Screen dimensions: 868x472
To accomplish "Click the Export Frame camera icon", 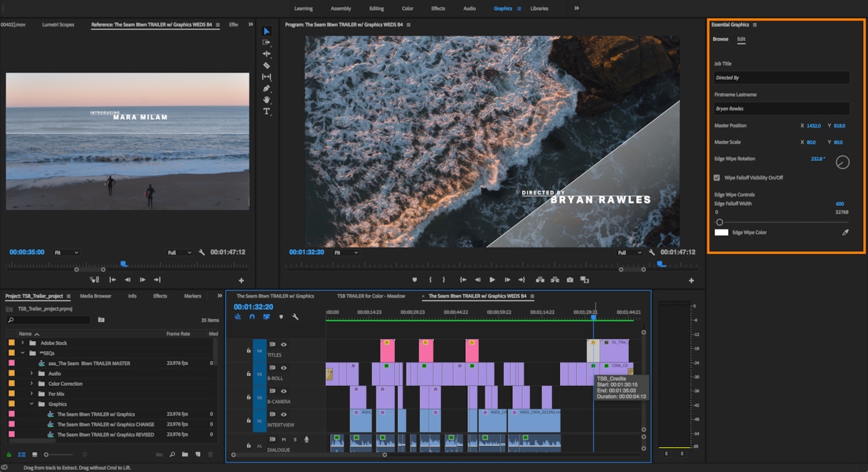I will pyautogui.click(x=569, y=280).
